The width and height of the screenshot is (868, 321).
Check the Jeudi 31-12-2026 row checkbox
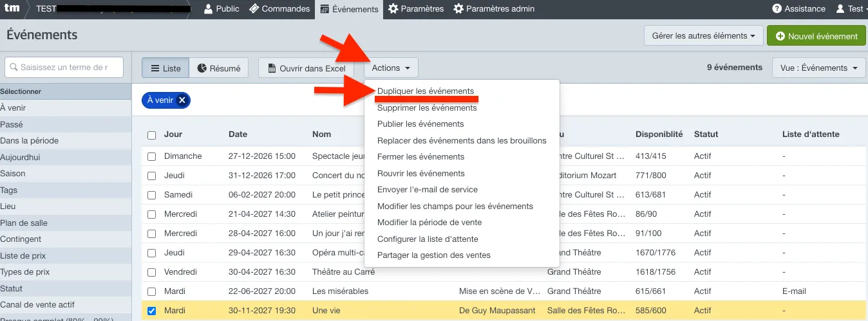[151, 176]
